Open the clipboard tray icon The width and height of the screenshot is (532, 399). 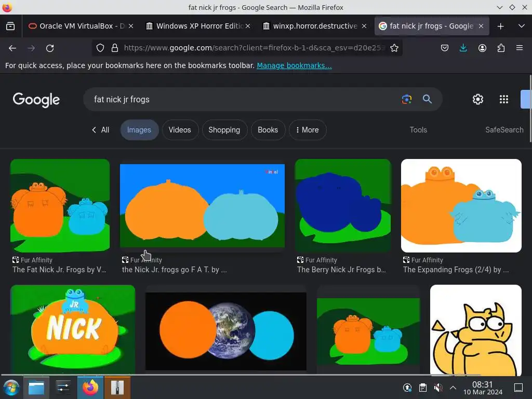(x=423, y=388)
